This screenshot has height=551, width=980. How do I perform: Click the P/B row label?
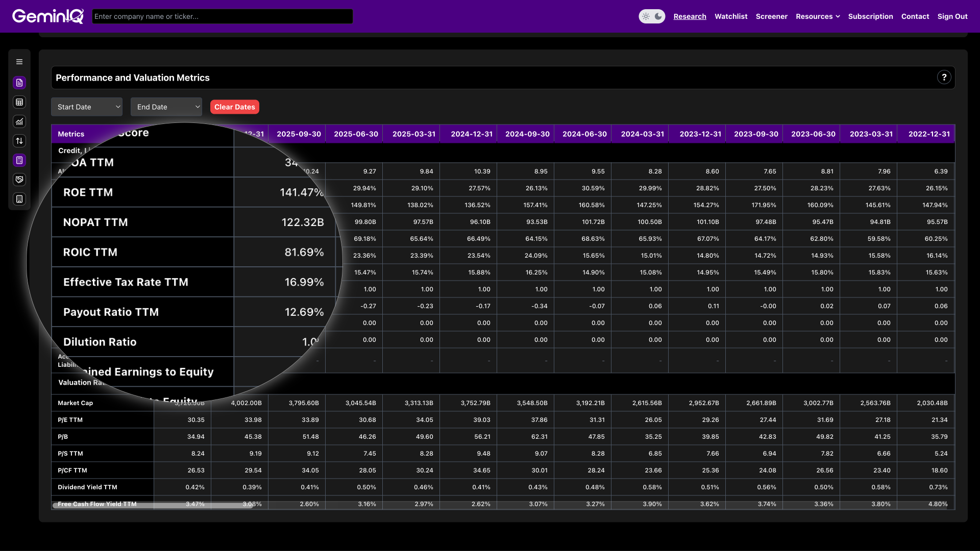(63, 437)
